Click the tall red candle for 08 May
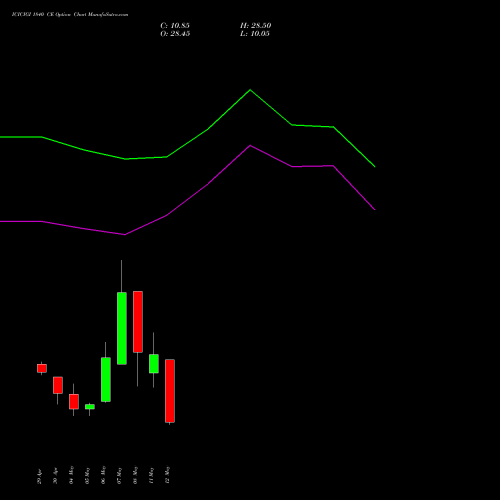The height and width of the screenshot is (500, 500). coord(138,322)
